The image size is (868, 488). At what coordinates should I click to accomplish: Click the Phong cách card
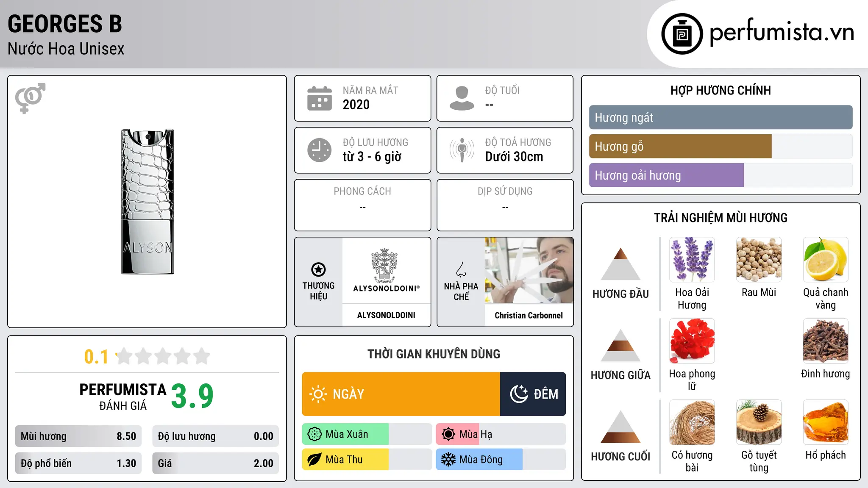point(362,205)
